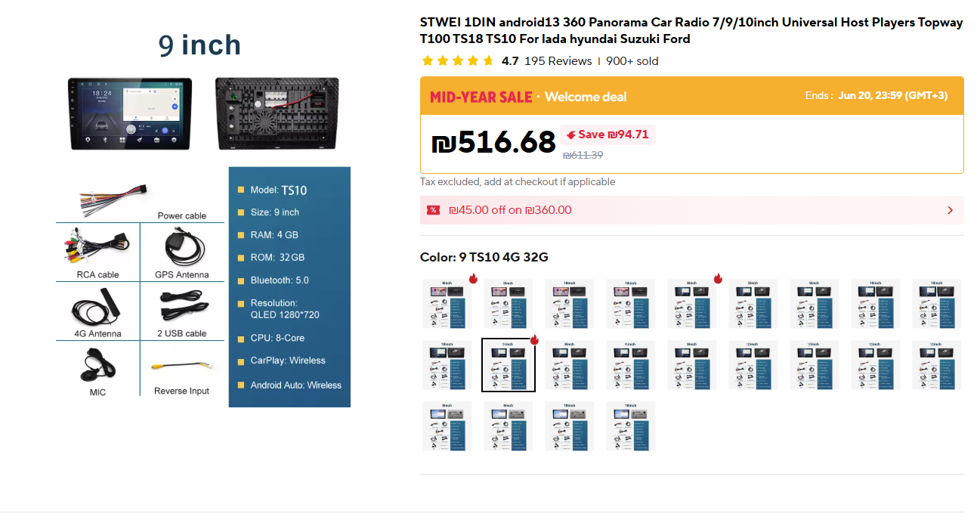Click the Color: 9 TS10 4G 32G label
This screenshot has width=980, height=523.
[x=484, y=257]
